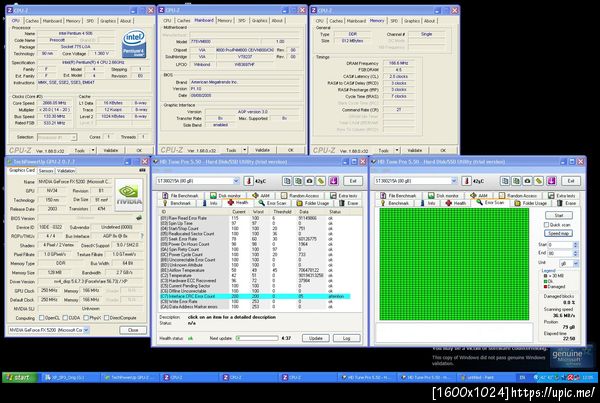Enable the CUDA checkbox in GPU-Z
The width and height of the screenshot is (600, 403).
[65, 318]
